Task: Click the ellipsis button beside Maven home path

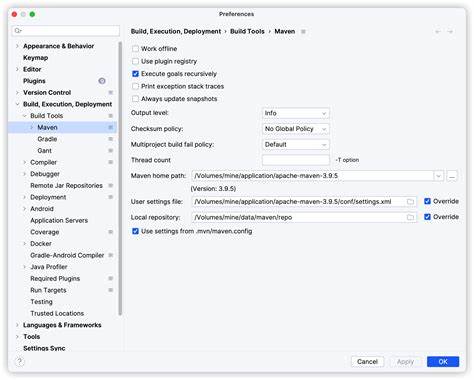Action: 452,176
